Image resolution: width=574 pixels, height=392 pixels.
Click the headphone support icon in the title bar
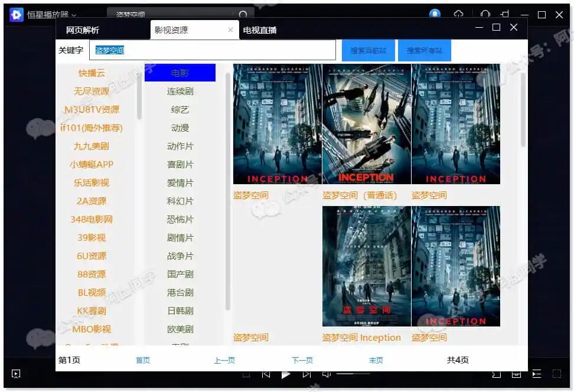tap(485, 14)
